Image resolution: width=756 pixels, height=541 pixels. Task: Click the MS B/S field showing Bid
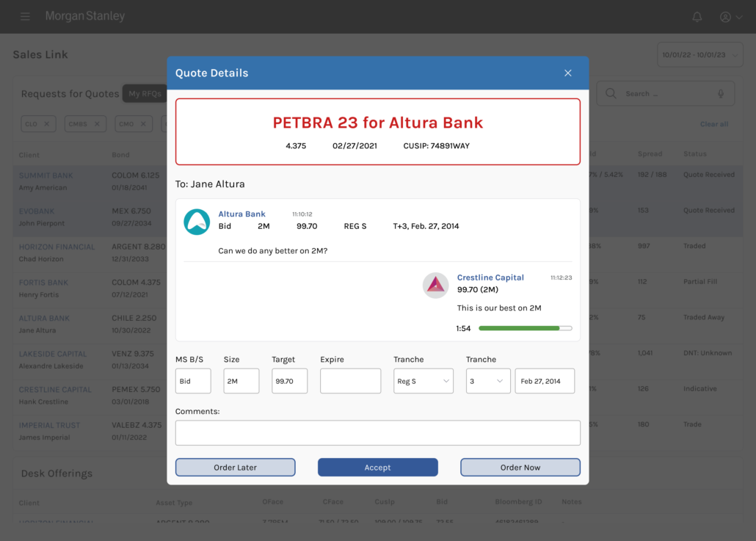(x=193, y=381)
